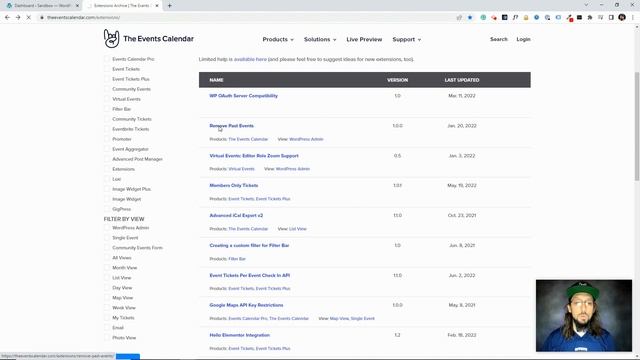This screenshot has height=360, width=640.
Task: Open the tab search chevron
Action: 586,5
